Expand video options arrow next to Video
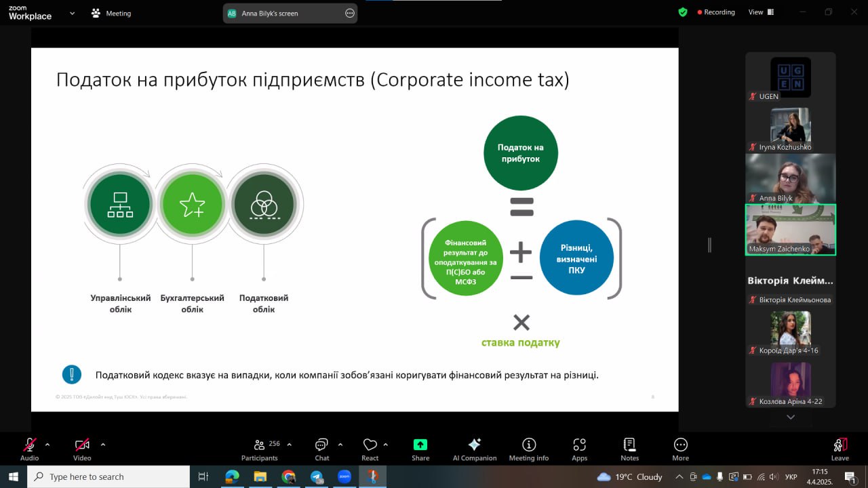 pyautogui.click(x=103, y=445)
